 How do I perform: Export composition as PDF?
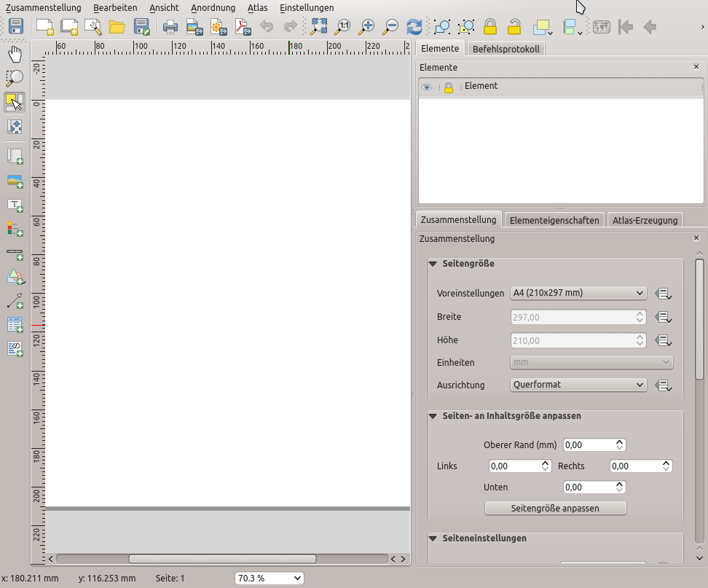(242, 28)
